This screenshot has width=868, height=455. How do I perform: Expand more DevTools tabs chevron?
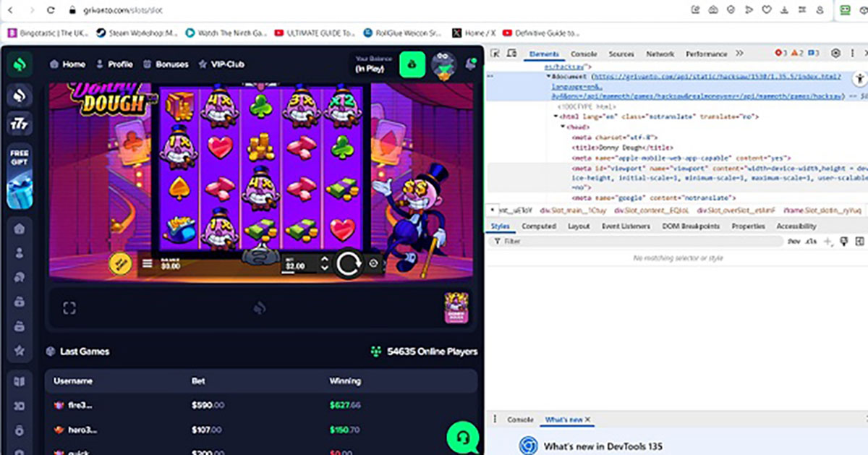pyautogui.click(x=739, y=54)
